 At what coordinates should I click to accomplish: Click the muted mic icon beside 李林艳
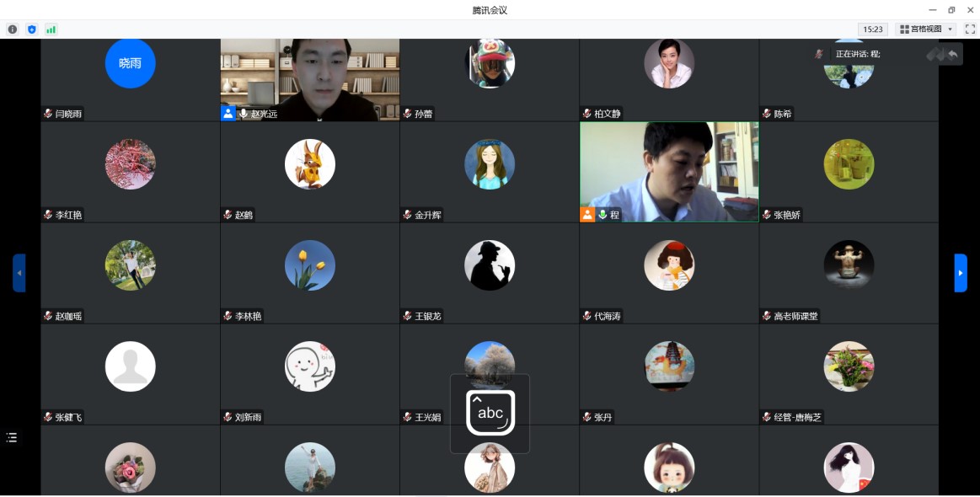pos(228,317)
